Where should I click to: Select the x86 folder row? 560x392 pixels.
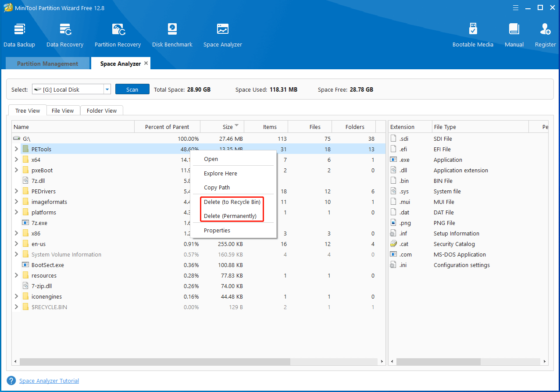[198, 233]
